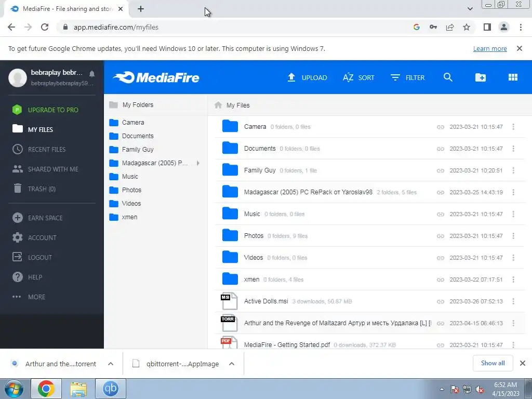Open a new browser tab
The width and height of the screenshot is (532, 399).
pyautogui.click(x=141, y=9)
